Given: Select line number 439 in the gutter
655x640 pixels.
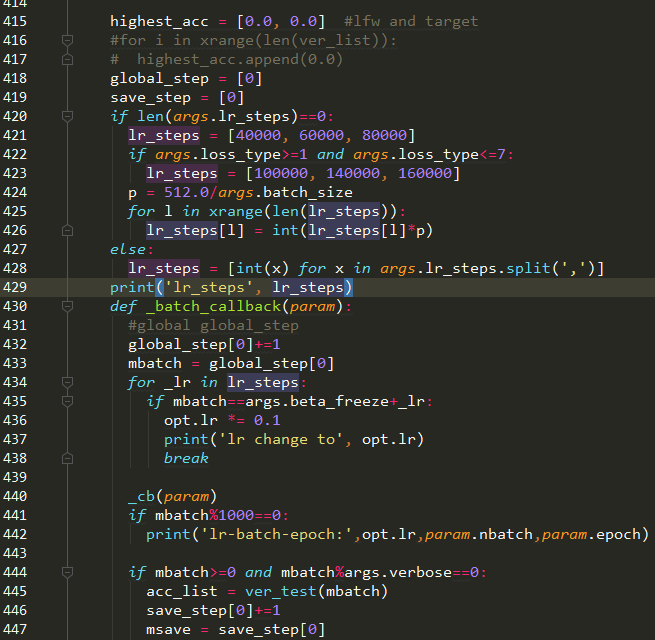Looking at the screenshot, I should tap(15, 477).
